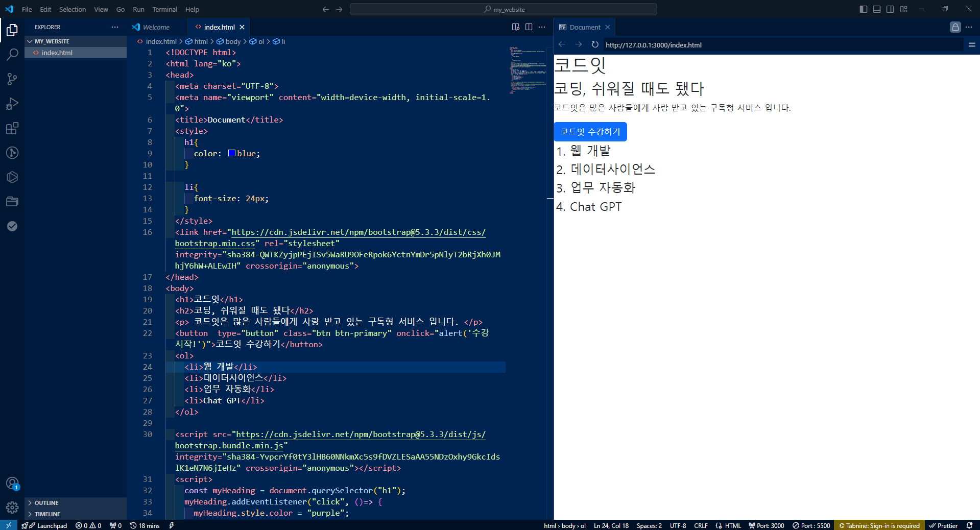The image size is (980, 530).
Task: Open the editor More Actions ellipsis
Action: point(542,27)
